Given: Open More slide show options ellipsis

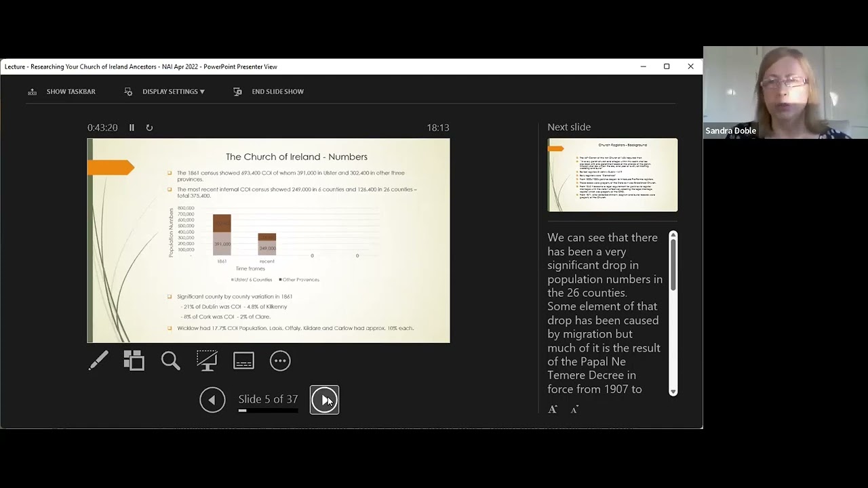Looking at the screenshot, I should pos(280,361).
